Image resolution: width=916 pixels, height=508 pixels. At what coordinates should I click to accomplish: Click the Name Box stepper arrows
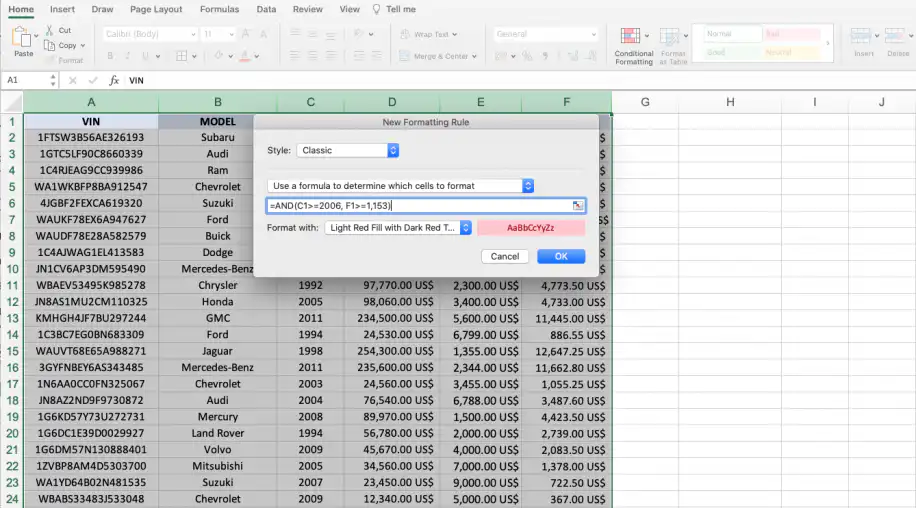pyautogui.click(x=53, y=80)
